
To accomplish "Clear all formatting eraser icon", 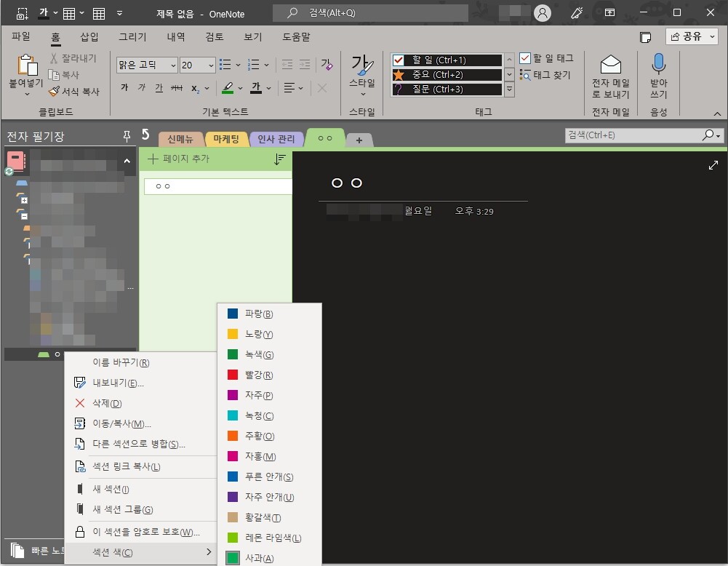I will [327, 65].
